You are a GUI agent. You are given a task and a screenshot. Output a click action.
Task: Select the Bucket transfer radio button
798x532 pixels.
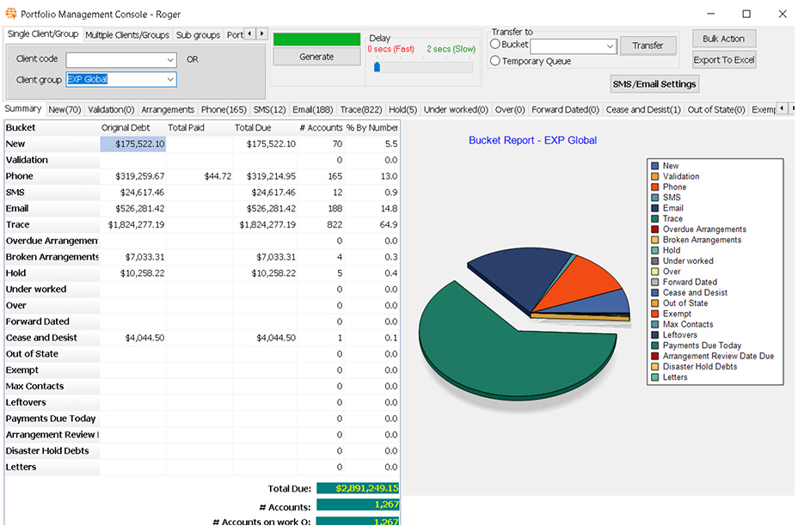(497, 44)
